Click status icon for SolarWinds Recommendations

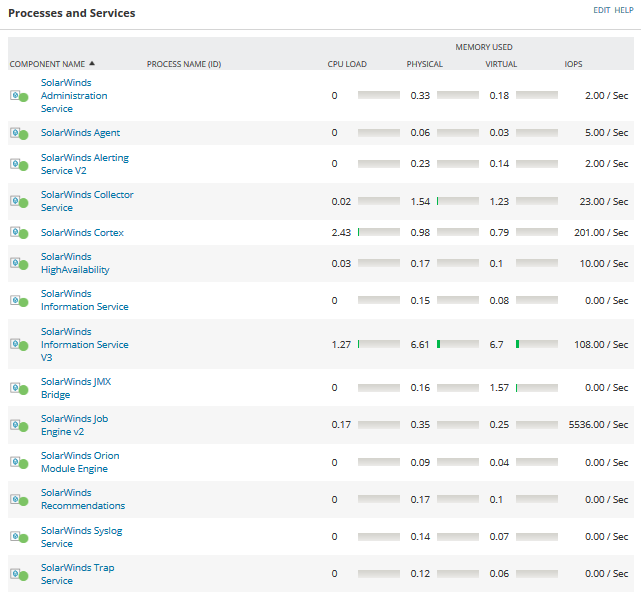[x=19, y=500]
